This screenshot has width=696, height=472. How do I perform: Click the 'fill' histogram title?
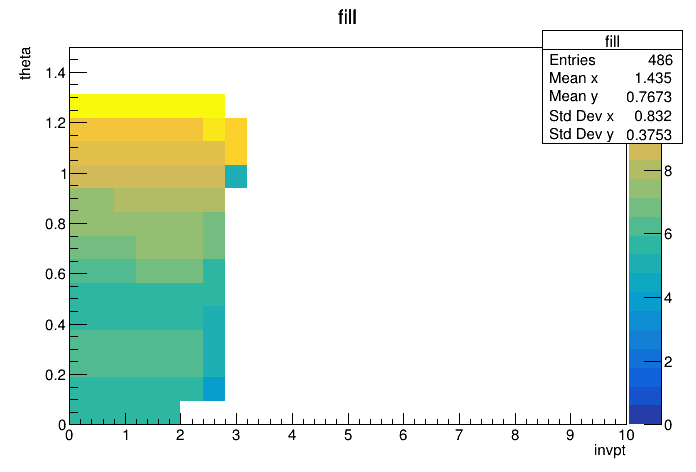(347, 17)
